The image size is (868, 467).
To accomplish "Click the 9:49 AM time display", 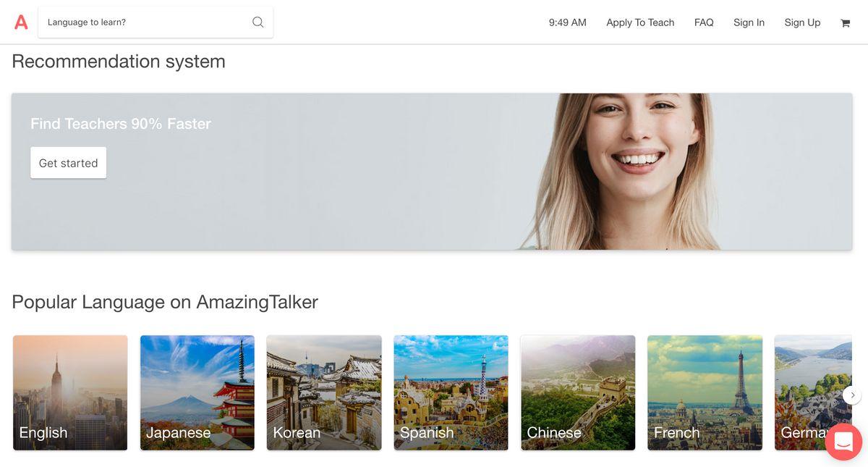I will point(568,22).
